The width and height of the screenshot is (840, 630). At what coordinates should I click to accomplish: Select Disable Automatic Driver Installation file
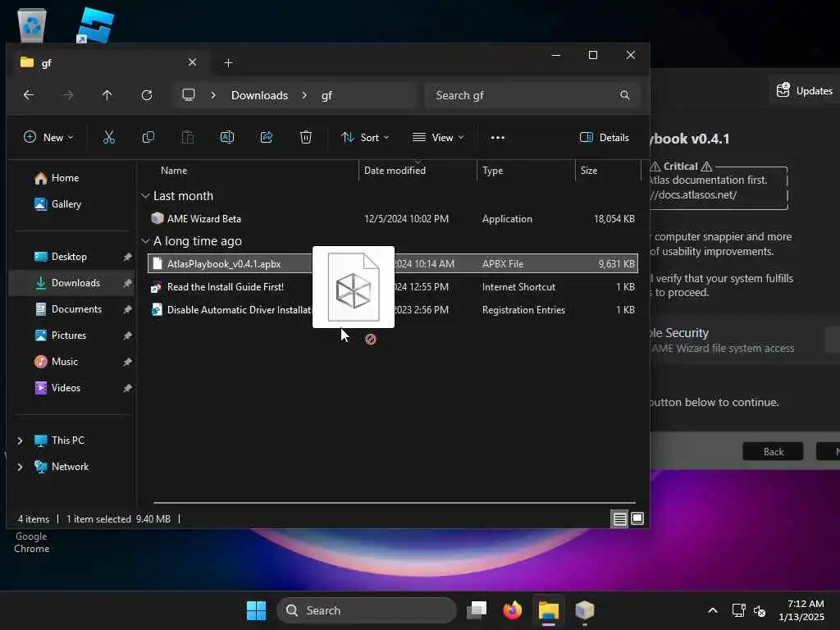tap(393, 309)
